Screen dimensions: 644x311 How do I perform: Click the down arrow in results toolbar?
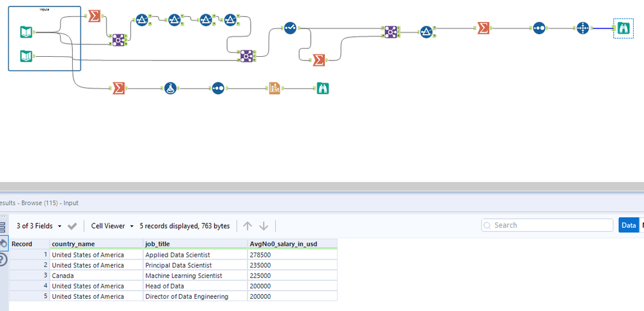coord(264,226)
